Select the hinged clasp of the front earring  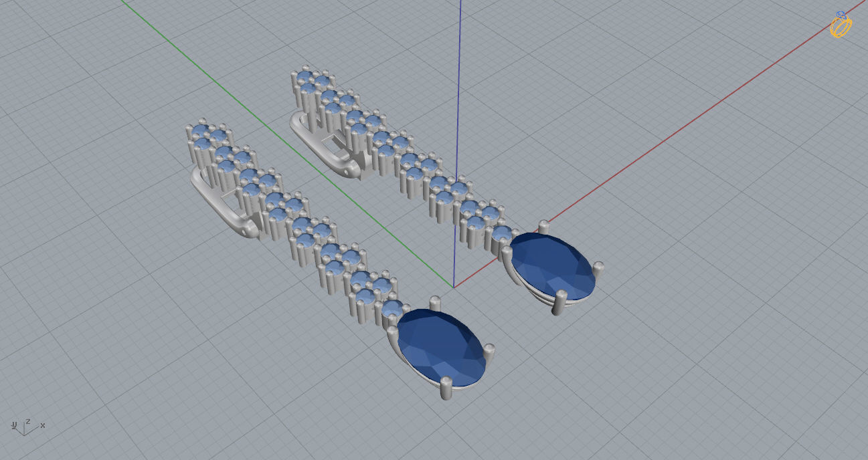point(225,205)
